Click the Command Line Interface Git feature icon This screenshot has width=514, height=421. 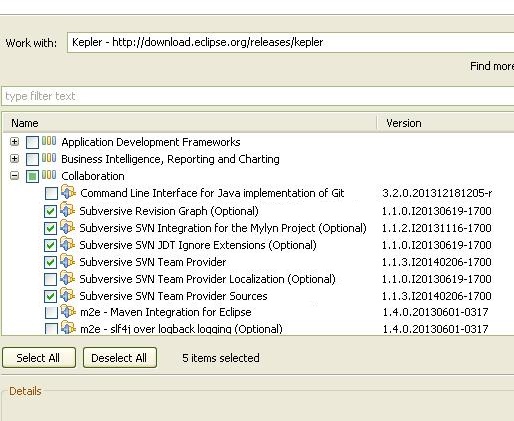[x=68, y=192]
